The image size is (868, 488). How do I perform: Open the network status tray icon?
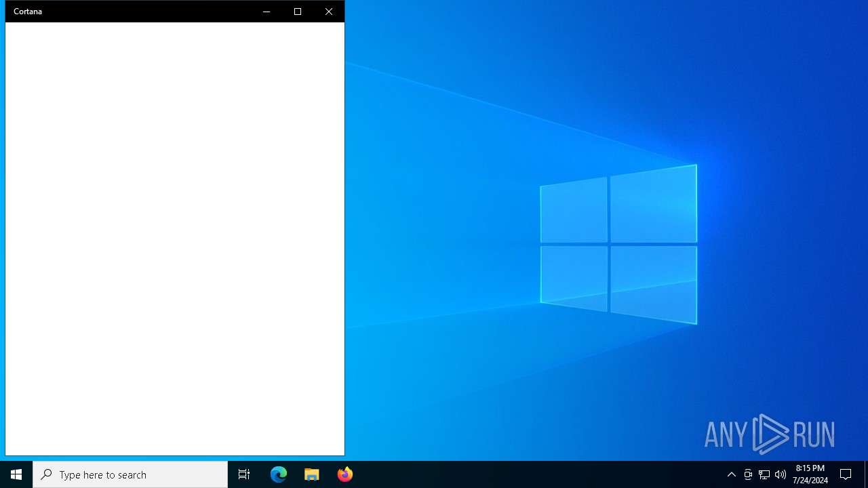tap(764, 474)
